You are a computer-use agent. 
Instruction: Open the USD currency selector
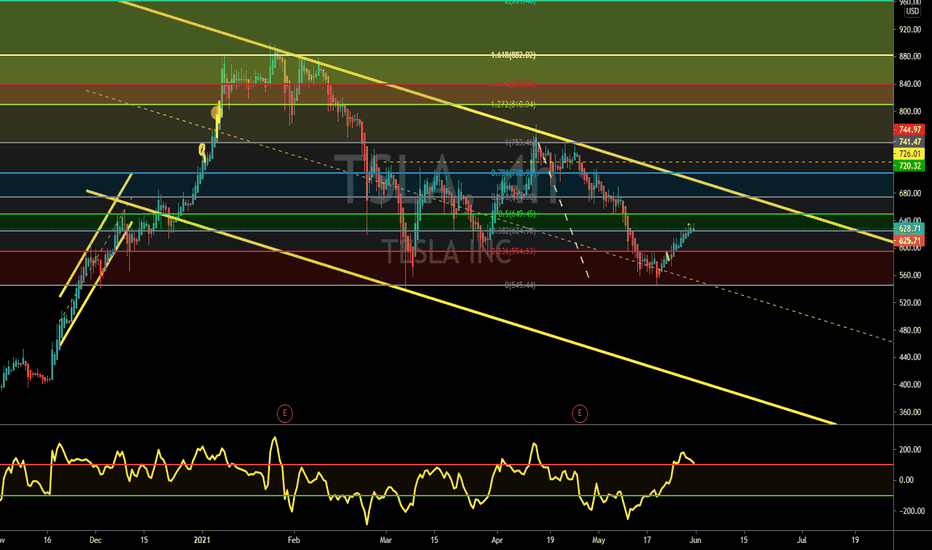[x=912, y=11]
